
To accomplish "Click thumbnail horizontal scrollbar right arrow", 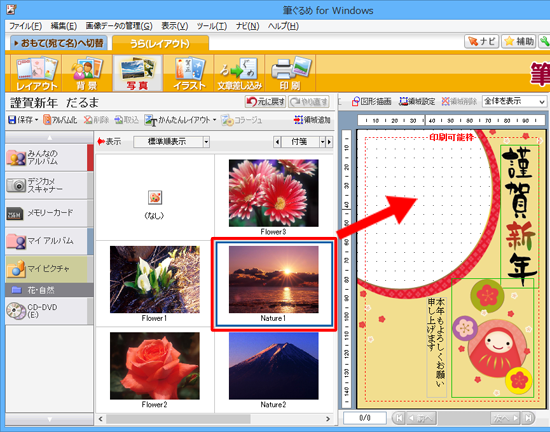I will coord(328,419).
